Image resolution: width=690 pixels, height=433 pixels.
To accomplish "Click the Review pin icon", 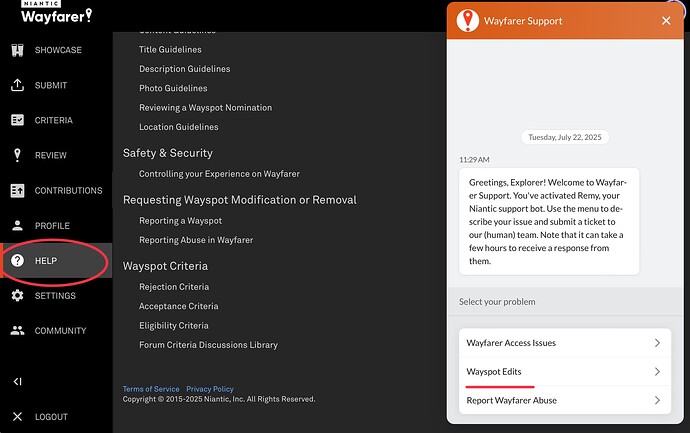I will 17,155.
